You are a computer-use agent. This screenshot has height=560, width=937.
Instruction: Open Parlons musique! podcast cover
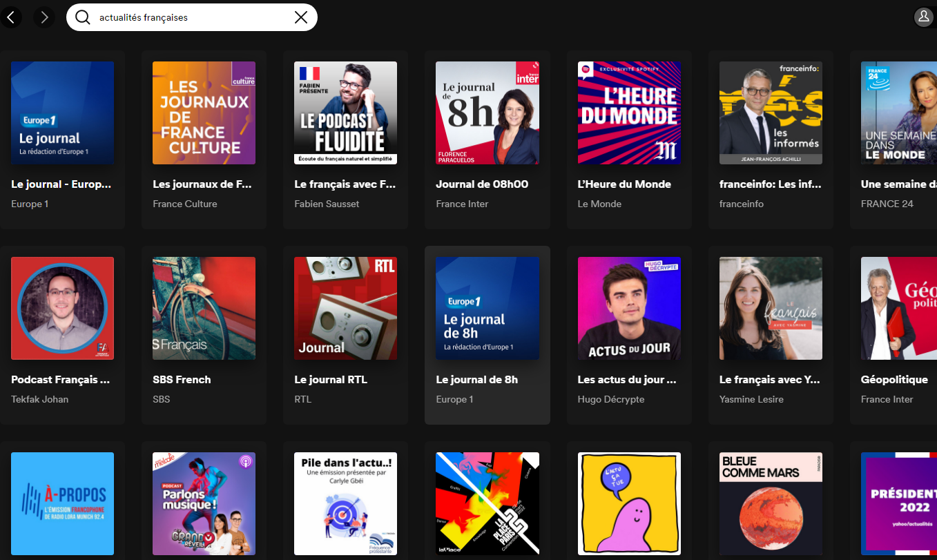[204, 504]
